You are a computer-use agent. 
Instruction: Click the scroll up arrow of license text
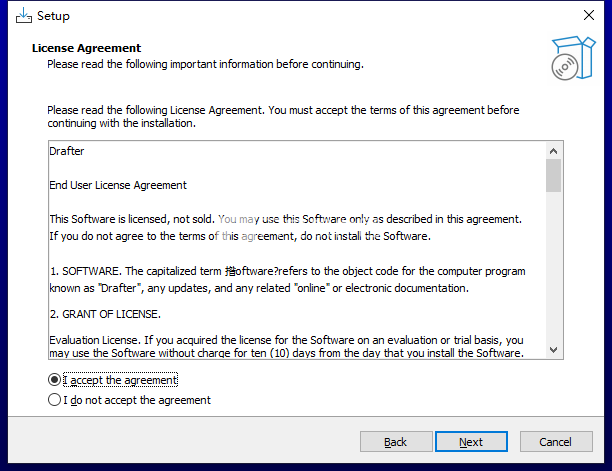553,151
